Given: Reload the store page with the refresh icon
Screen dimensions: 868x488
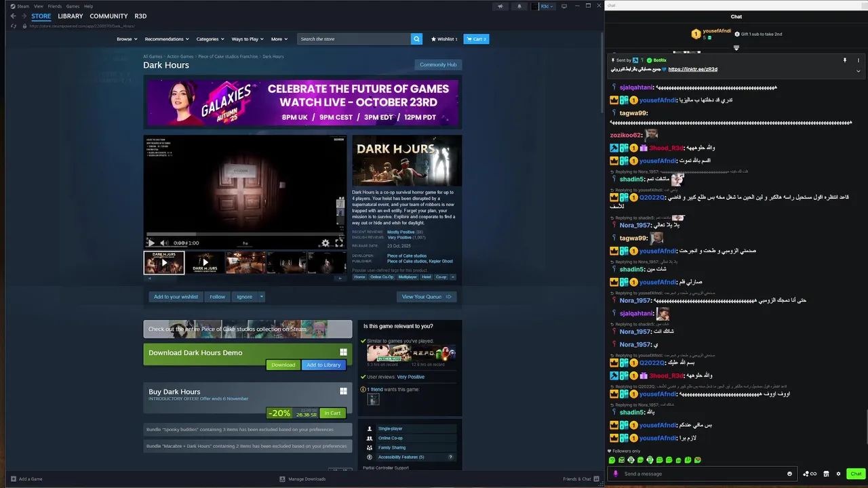Looking at the screenshot, I should pos(14,26).
